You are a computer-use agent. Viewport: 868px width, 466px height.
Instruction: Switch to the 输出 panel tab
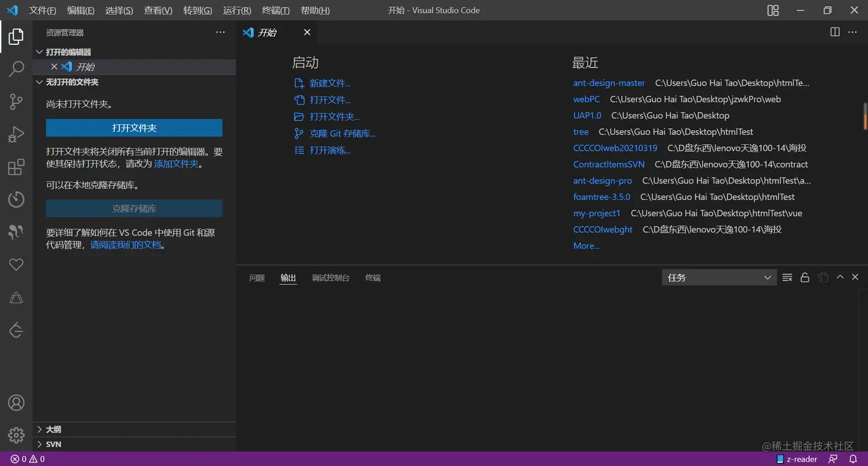pos(288,278)
